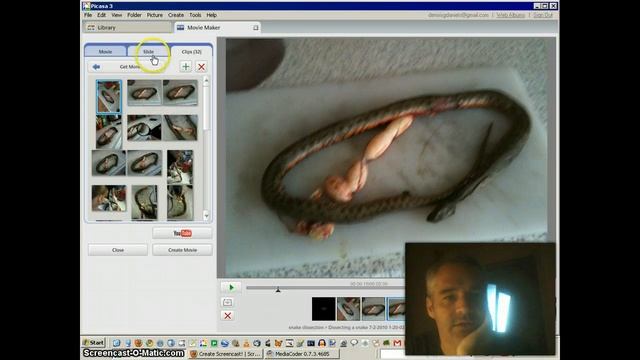Select the magnifying glass clip thumbnail in the second row
This screenshot has width=640, height=360.
click(144, 128)
